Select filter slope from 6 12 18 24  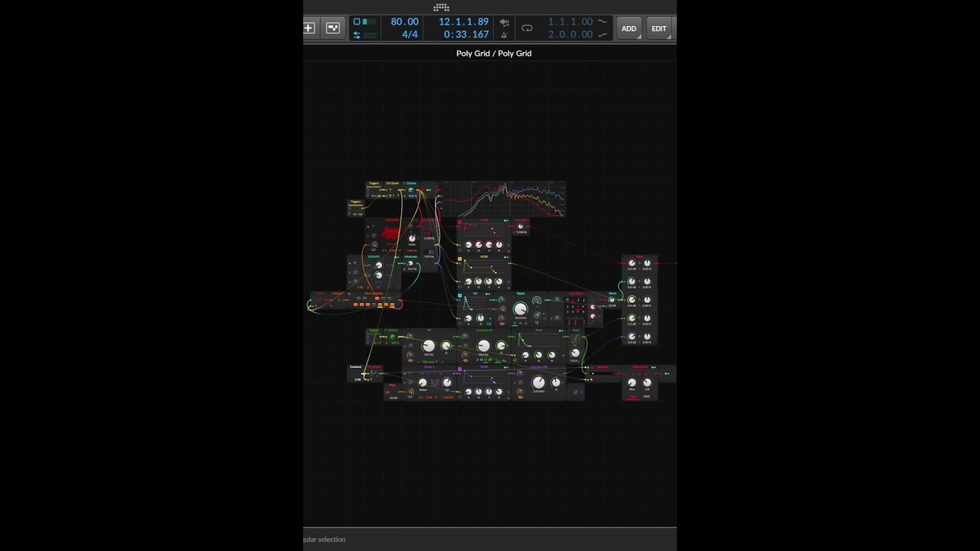(x=484, y=360)
